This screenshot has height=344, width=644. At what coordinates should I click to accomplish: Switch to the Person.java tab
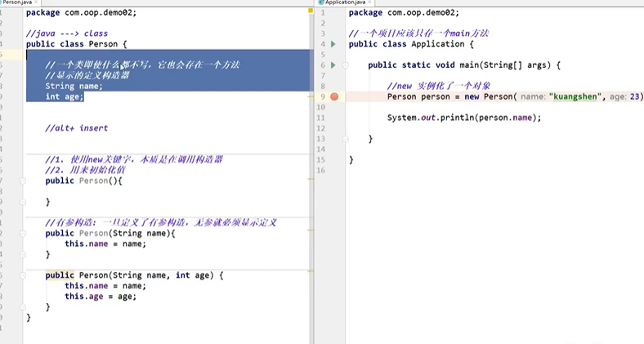[x=17, y=2]
